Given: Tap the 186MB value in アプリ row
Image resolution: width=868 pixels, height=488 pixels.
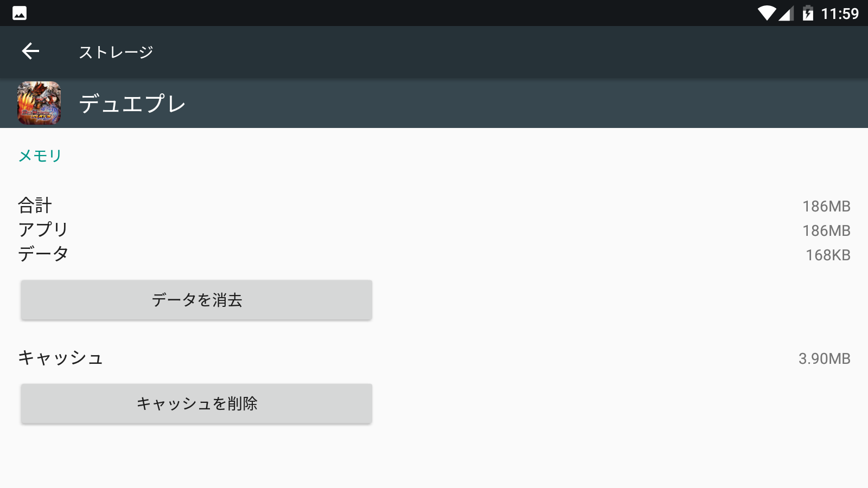Looking at the screenshot, I should pyautogui.click(x=826, y=230).
